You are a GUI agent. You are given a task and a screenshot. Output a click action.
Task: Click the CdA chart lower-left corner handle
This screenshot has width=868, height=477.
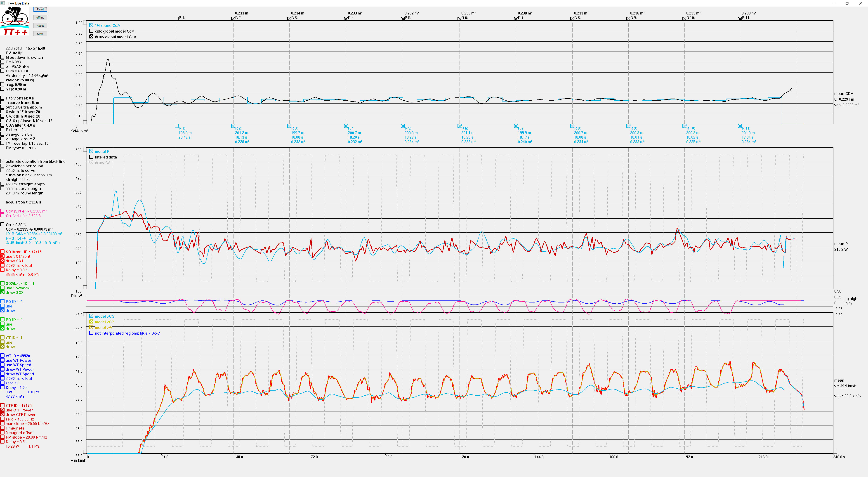(x=85, y=123)
